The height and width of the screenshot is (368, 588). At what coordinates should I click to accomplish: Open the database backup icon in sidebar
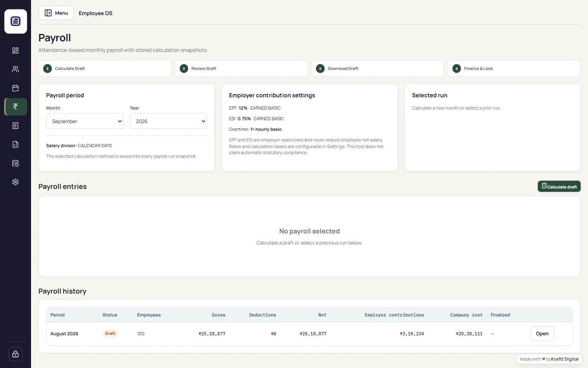pos(16,163)
